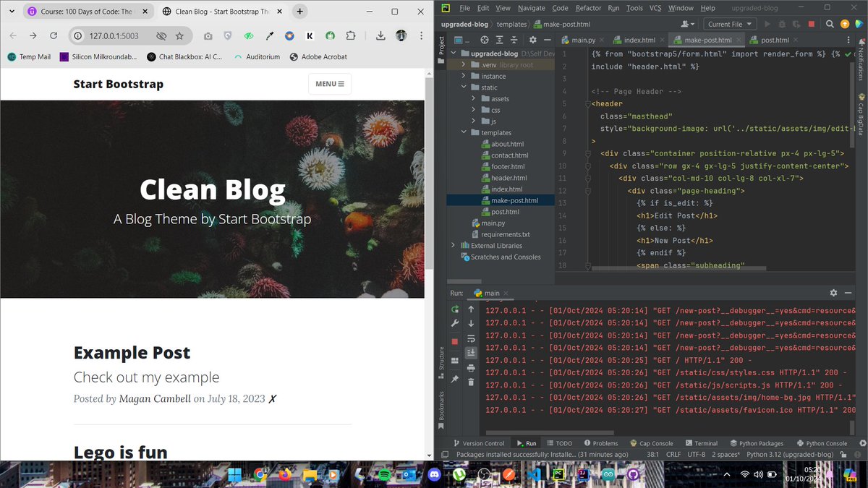The image size is (868, 488).
Task: Select opened file target icon in Project panel
Action: pos(485,40)
